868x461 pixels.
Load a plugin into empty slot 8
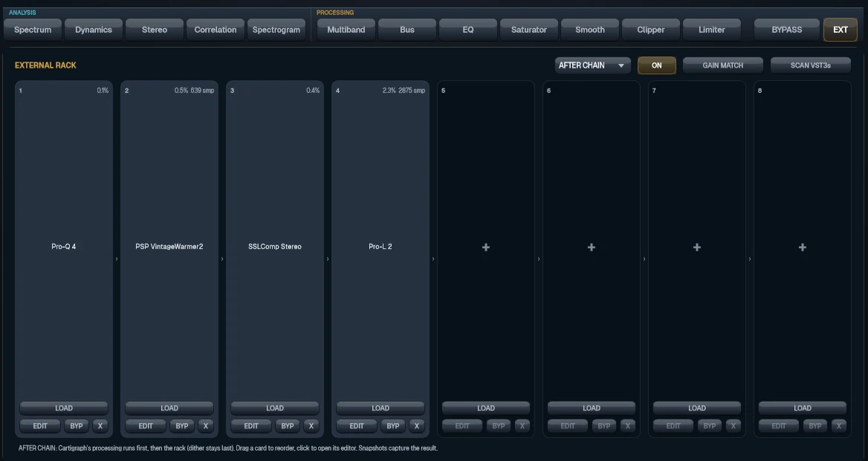click(x=802, y=408)
